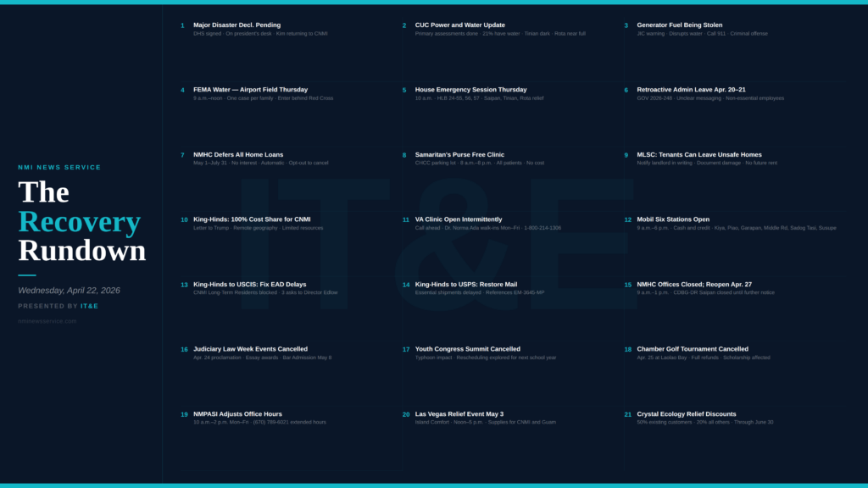Click House Emergency Session Thursday headline
This screenshot has height=488, width=868.
point(470,90)
